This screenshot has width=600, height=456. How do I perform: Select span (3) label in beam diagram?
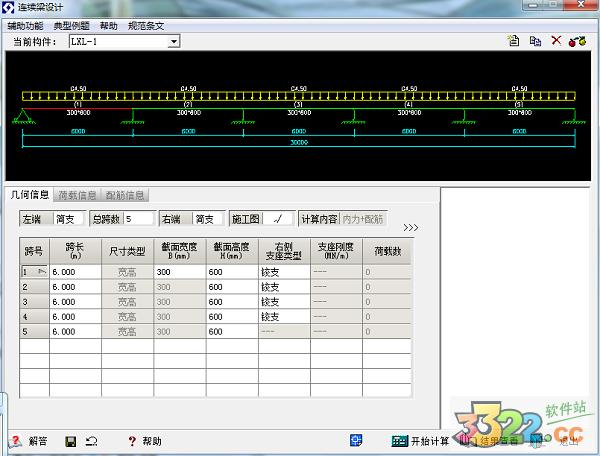coord(298,104)
